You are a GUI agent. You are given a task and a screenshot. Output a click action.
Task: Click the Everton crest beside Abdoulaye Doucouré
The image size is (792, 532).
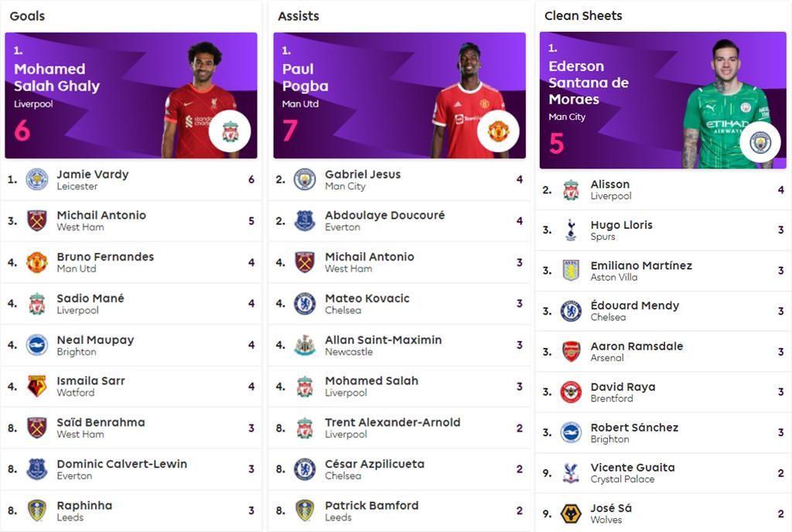305,220
